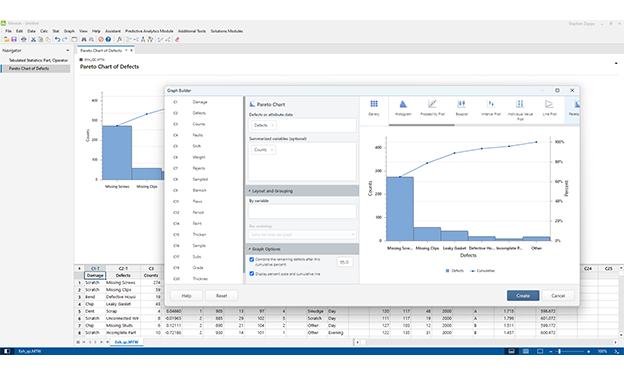Open the Bar ordering dropdown

302,234
